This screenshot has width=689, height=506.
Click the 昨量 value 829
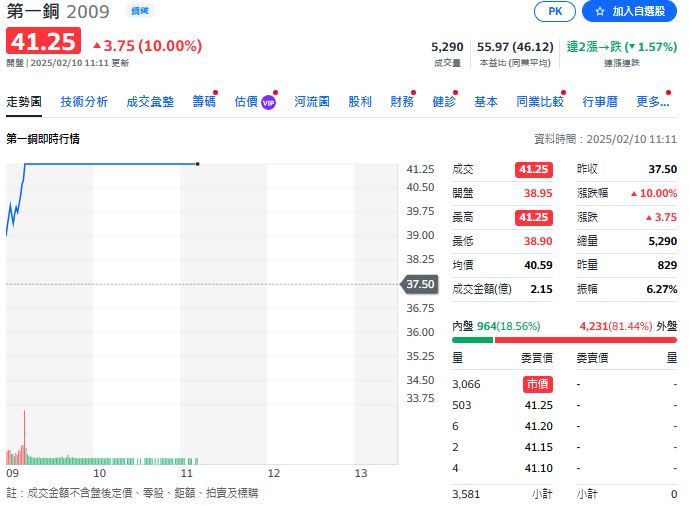667,265
